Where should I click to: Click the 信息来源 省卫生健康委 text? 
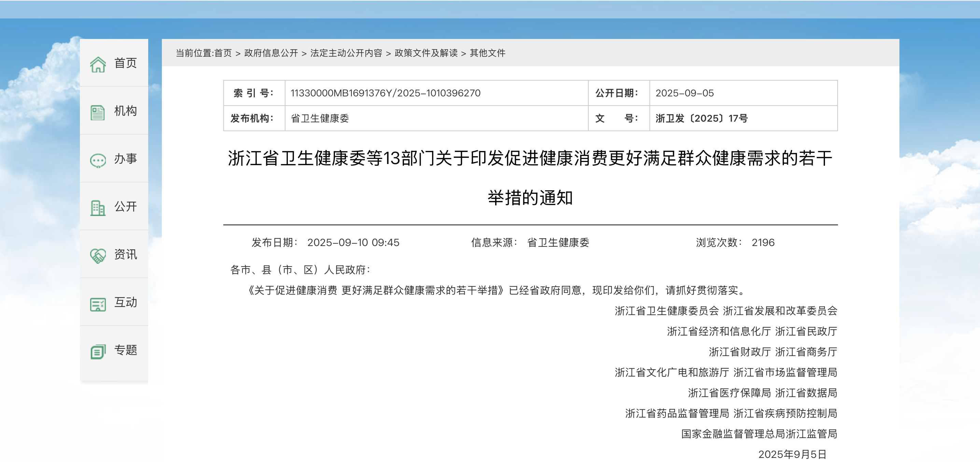[530, 242]
